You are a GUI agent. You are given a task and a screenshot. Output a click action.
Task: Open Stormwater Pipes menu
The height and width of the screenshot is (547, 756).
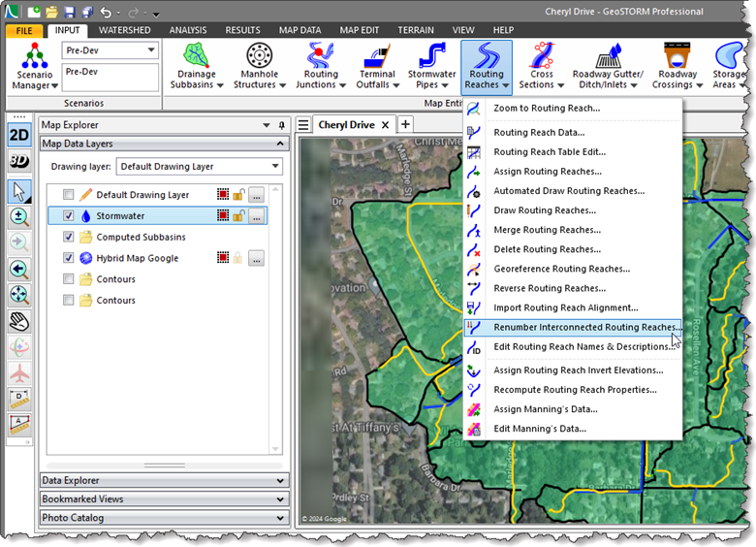pyautogui.click(x=431, y=66)
